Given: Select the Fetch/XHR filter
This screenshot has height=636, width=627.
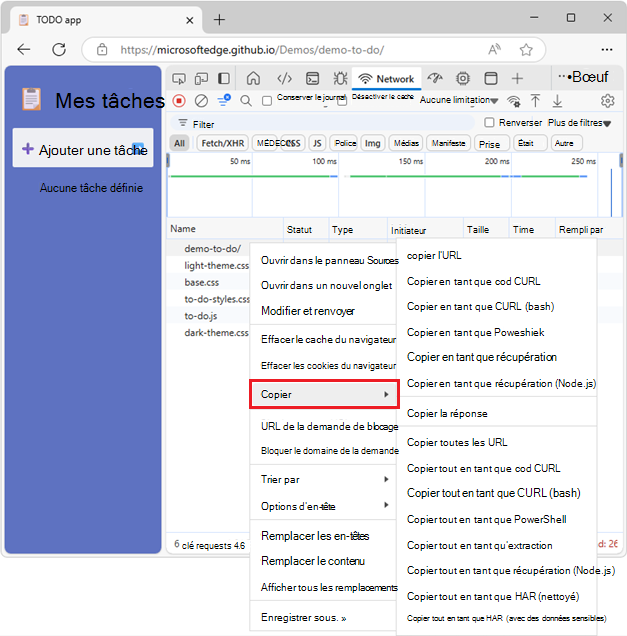Looking at the screenshot, I should tap(223, 143).
